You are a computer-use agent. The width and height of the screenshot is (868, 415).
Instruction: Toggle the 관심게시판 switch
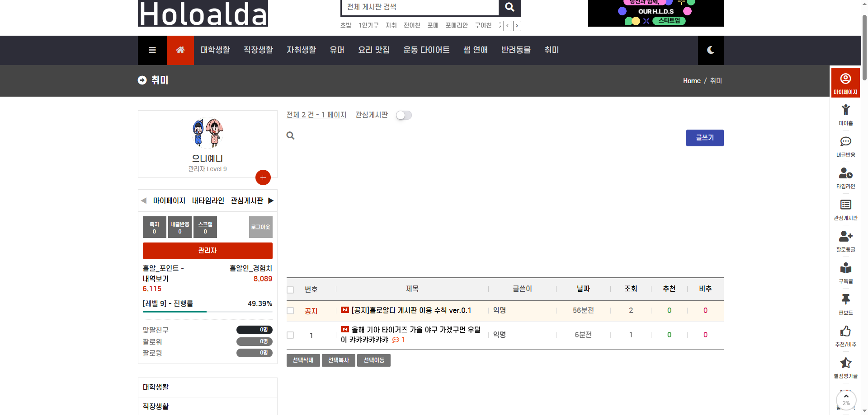(404, 115)
